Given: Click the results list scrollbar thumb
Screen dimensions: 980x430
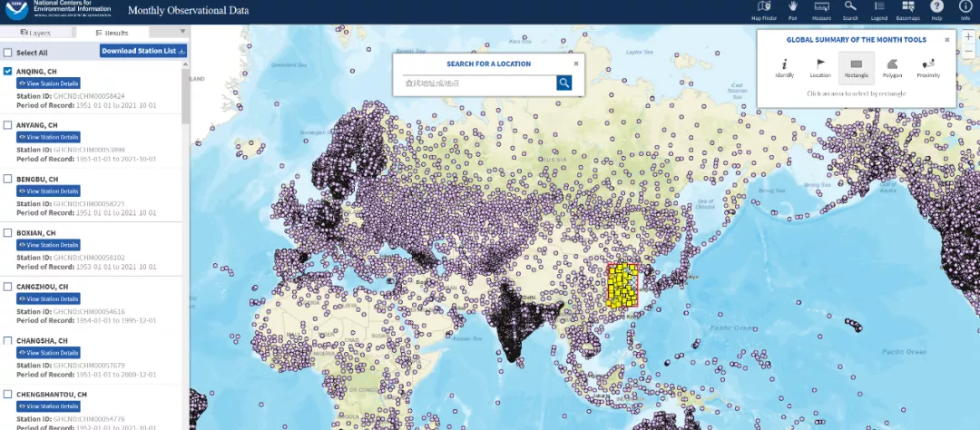Looking at the screenshot, I should click(186, 97).
